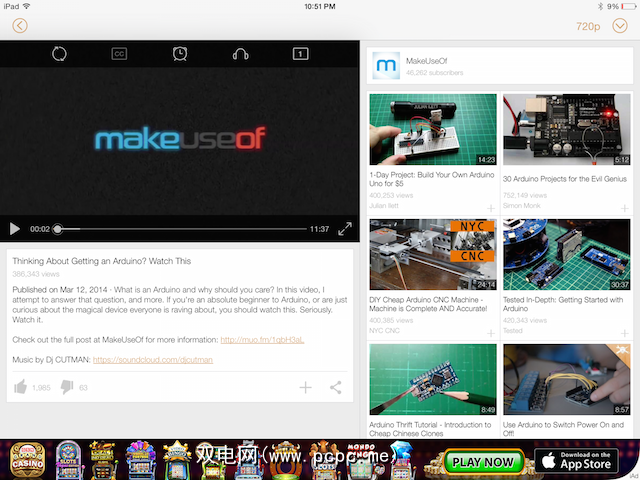The height and width of the screenshot is (480, 640).
Task: Add 30 Arduino Projects video with plus icon
Action: point(624,209)
